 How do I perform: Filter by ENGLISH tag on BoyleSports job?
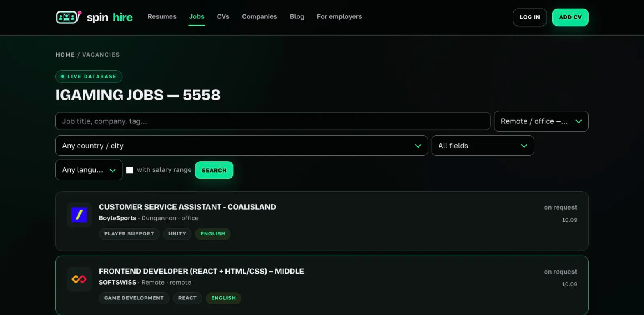[213, 234]
